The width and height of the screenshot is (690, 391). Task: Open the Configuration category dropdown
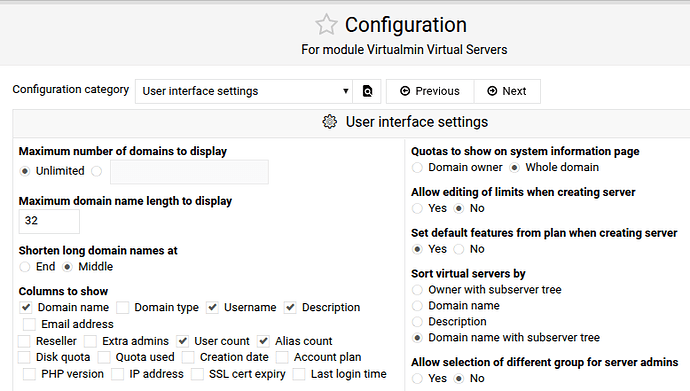point(244,91)
